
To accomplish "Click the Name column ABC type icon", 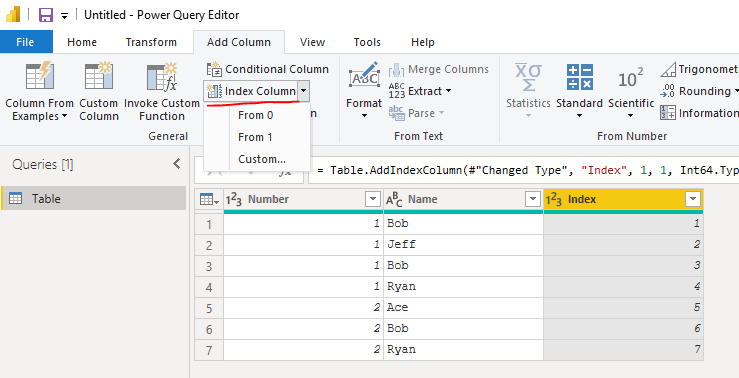I will coord(395,200).
